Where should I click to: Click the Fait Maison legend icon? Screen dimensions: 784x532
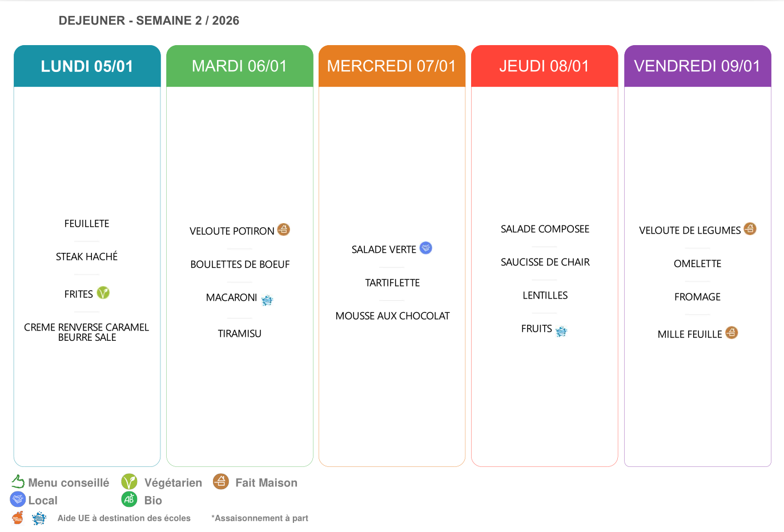(x=221, y=482)
